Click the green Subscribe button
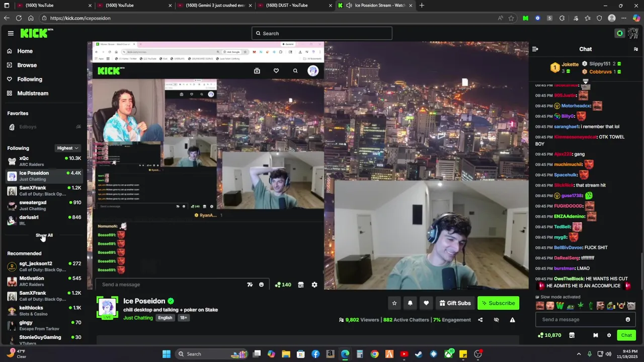The width and height of the screenshot is (644, 362). [498, 303]
